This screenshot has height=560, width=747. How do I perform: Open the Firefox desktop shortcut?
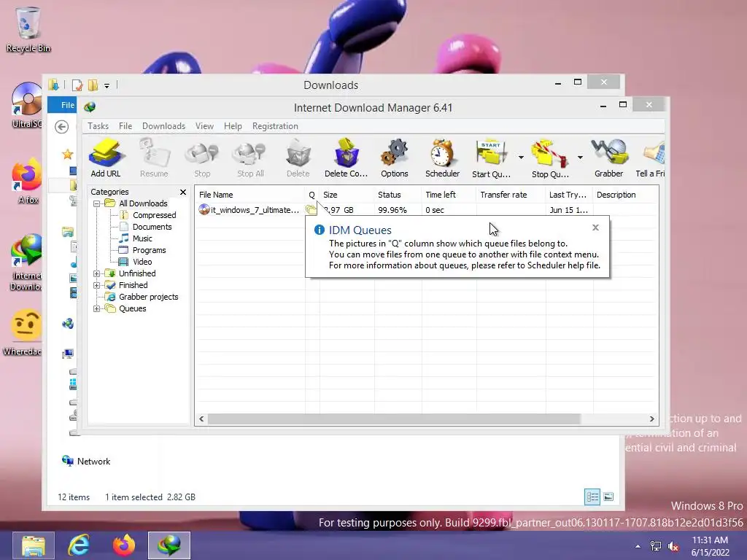tap(27, 182)
